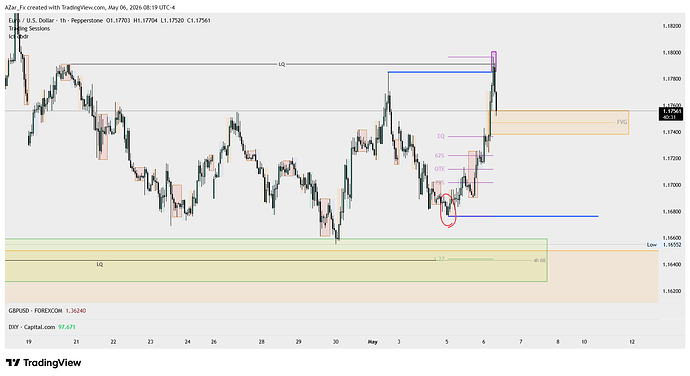The width and height of the screenshot is (690, 376).
Task: Click the 1.27 extension label
Action: tap(439, 259)
